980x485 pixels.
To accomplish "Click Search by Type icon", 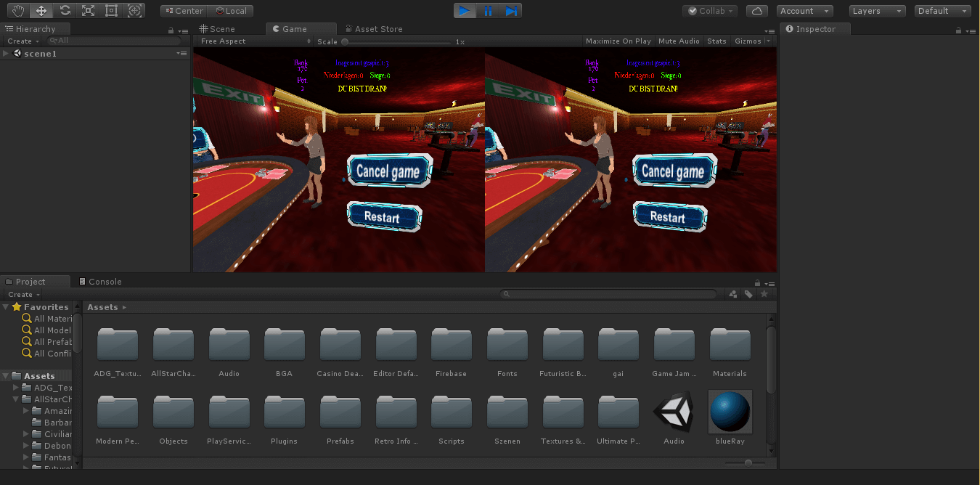I will pos(733,294).
